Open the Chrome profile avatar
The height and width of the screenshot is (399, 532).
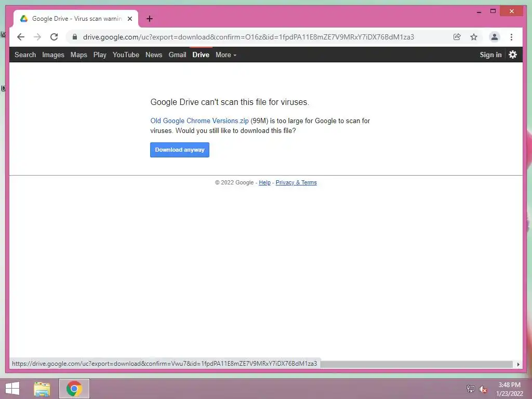click(x=495, y=37)
